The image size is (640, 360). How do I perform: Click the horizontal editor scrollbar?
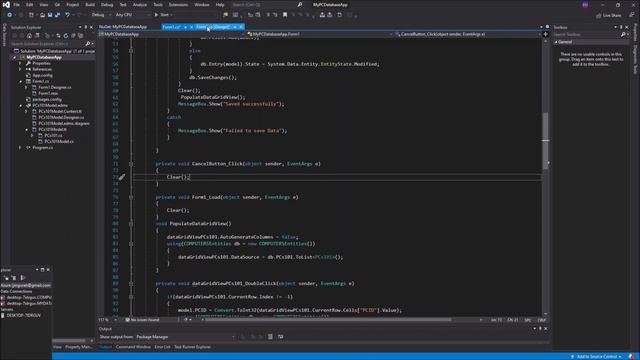tap(328, 320)
